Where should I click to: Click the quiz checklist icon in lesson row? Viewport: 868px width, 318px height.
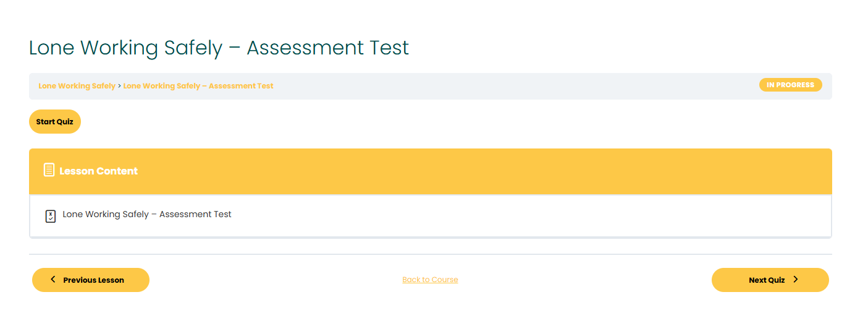coord(51,216)
